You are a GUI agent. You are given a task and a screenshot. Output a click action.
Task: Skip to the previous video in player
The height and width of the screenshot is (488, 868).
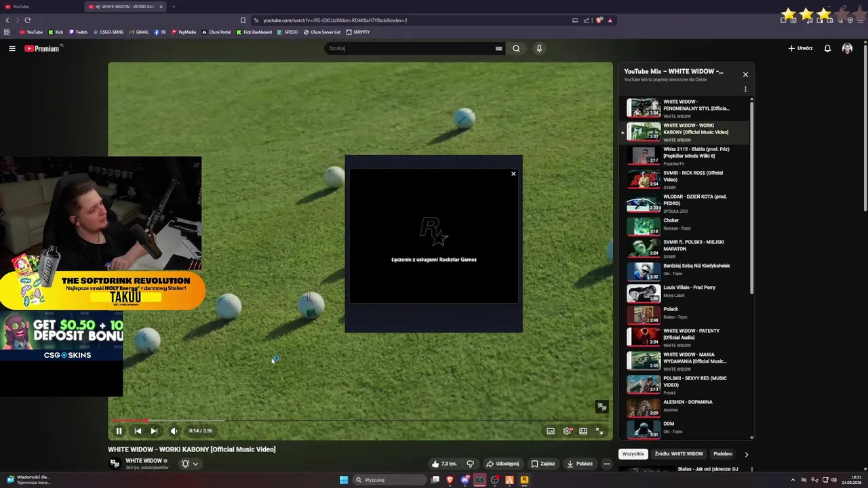coord(138,431)
